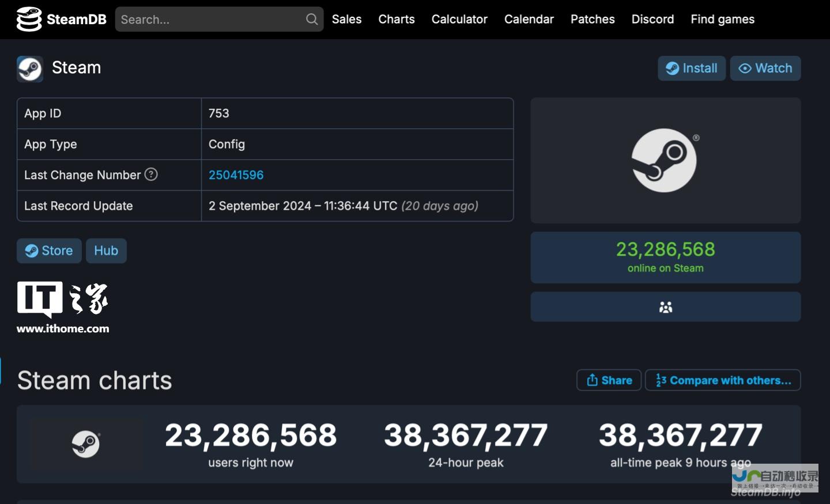
Task: Select the App Type value Config
Action: [227, 144]
